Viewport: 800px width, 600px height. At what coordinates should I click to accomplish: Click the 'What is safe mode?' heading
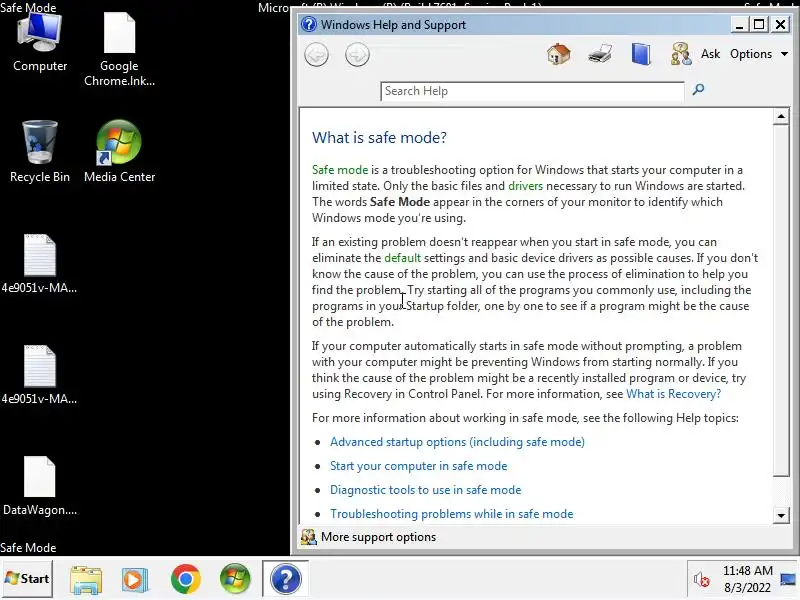(x=379, y=137)
